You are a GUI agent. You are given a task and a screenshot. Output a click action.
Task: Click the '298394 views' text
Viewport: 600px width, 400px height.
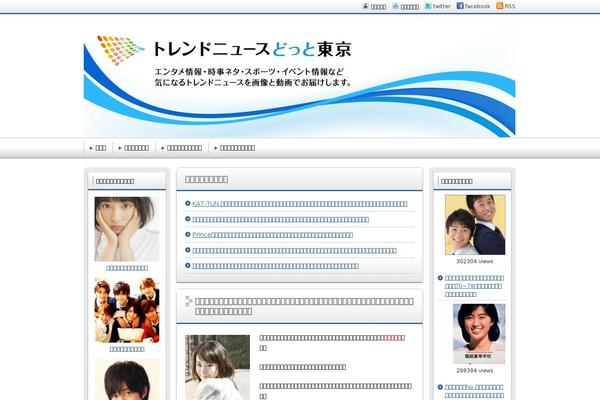[x=474, y=371]
